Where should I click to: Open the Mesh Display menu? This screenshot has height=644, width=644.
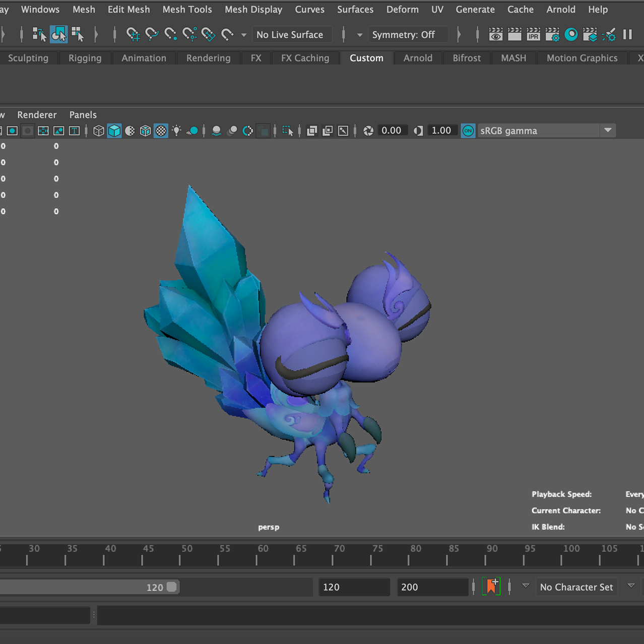253,10
